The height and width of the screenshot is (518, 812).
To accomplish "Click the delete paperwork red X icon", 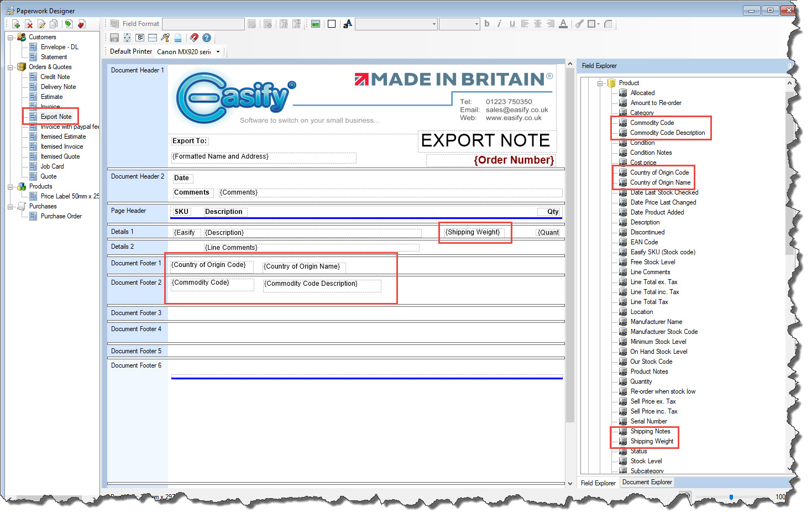I will click(29, 24).
